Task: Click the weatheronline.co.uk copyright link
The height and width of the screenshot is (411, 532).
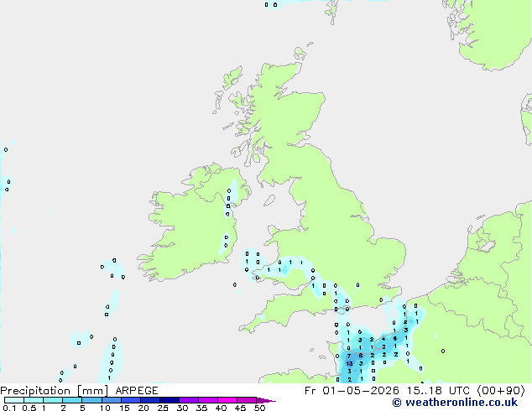Action: pos(455,403)
